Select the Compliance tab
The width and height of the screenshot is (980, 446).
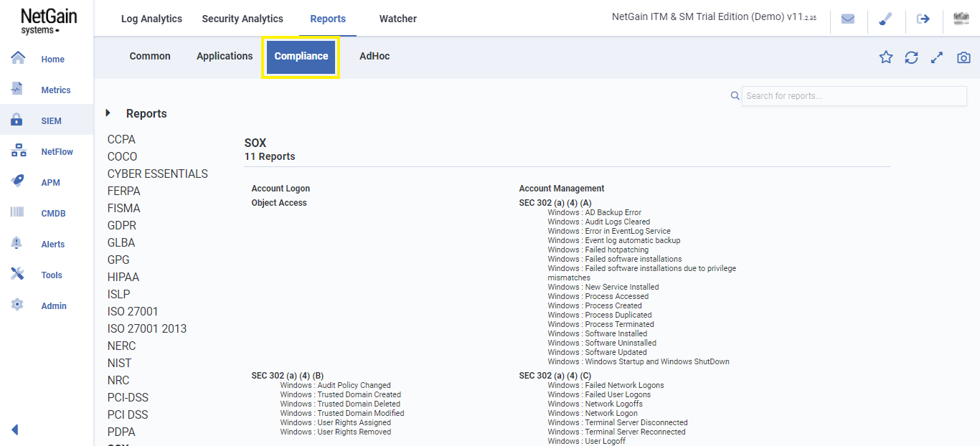[301, 57]
